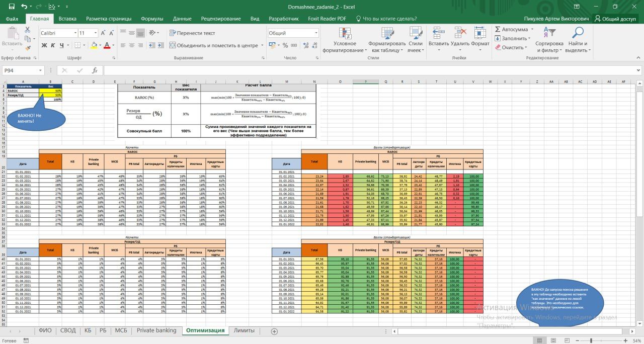Apply percent style format
Image resolution: width=644 pixels, height=344 pixels.
tap(285, 45)
